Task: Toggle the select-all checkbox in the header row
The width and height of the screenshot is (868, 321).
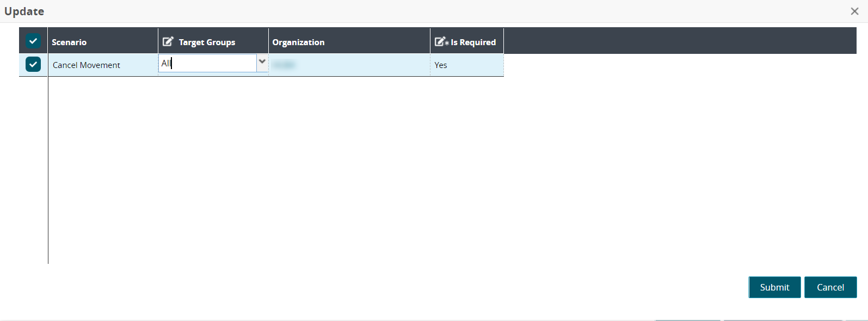Action: [33, 41]
